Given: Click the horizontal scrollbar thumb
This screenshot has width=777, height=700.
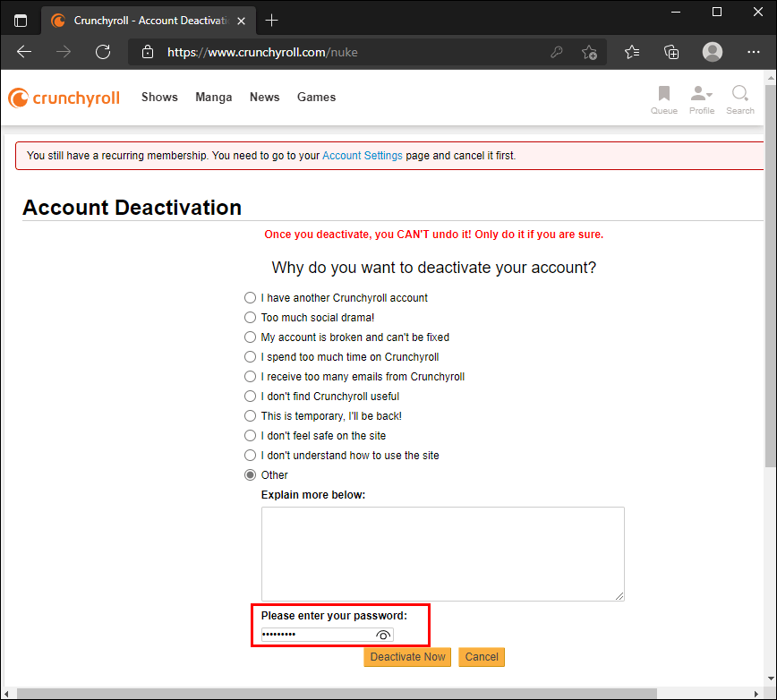Looking at the screenshot, I should coord(337,694).
